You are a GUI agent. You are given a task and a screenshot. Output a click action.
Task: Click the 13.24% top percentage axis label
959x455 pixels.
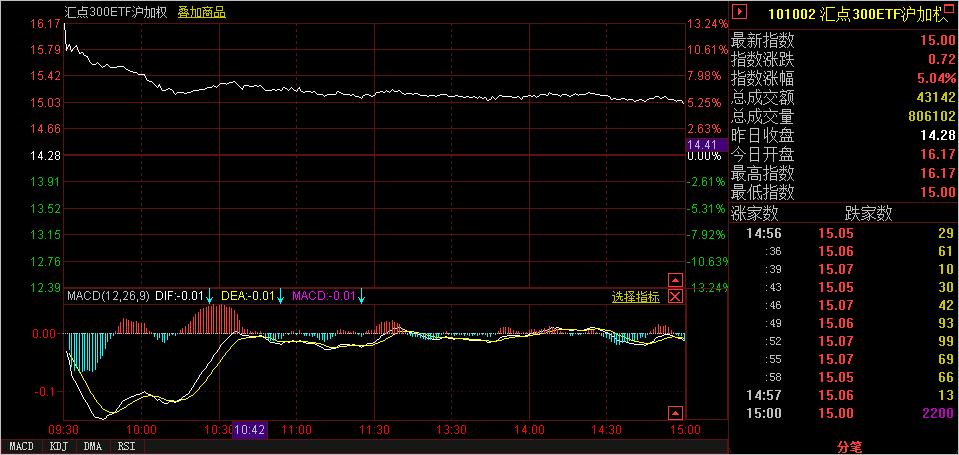pos(708,24)
